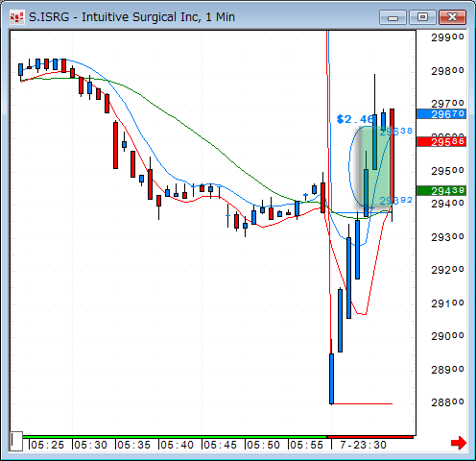The image size is (476, 461).
Task: Click the $2.46 profit annotation
Action: [x=355, y=119]
